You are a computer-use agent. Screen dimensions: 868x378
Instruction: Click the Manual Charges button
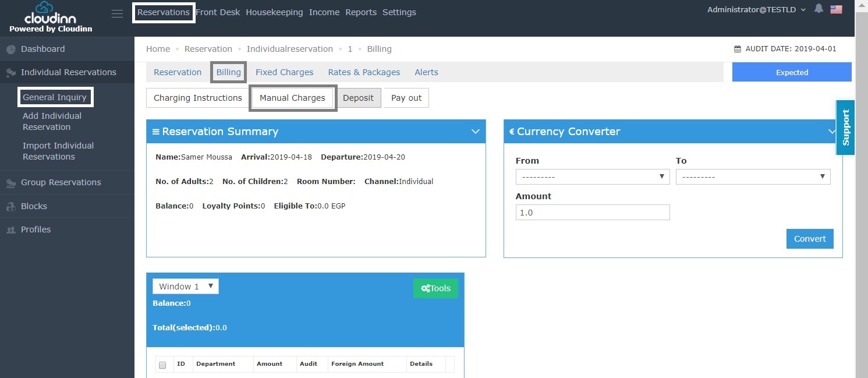tap(292, 98)
